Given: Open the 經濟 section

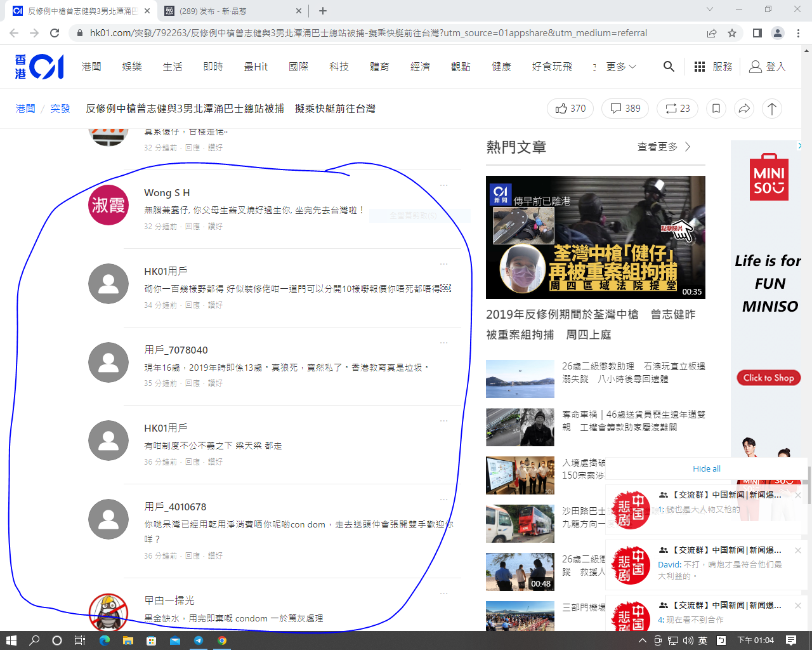Looking at the screenshot, I should [420, 67].
